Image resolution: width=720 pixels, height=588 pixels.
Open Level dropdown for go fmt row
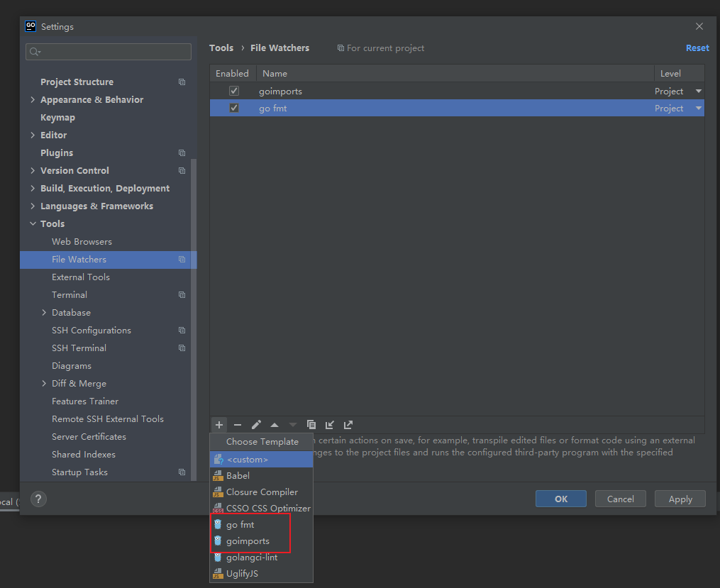[698, 109]
